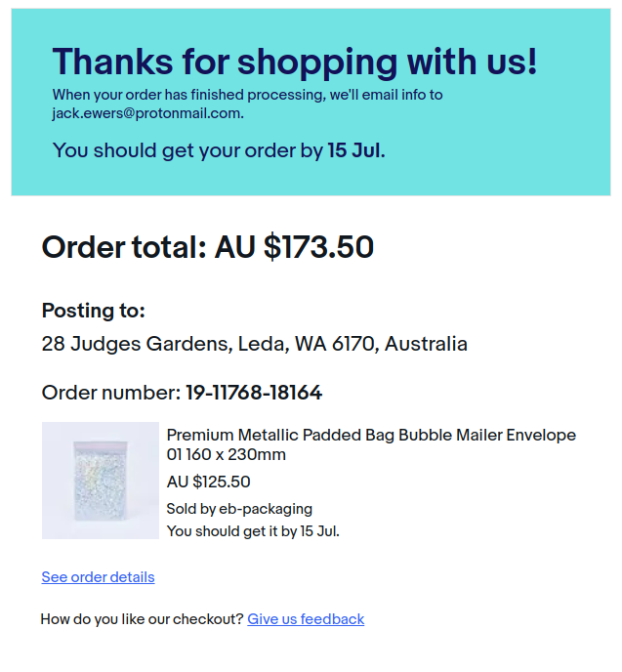Click the Give us feedback link
622x672 pixels.
(306, 619)
